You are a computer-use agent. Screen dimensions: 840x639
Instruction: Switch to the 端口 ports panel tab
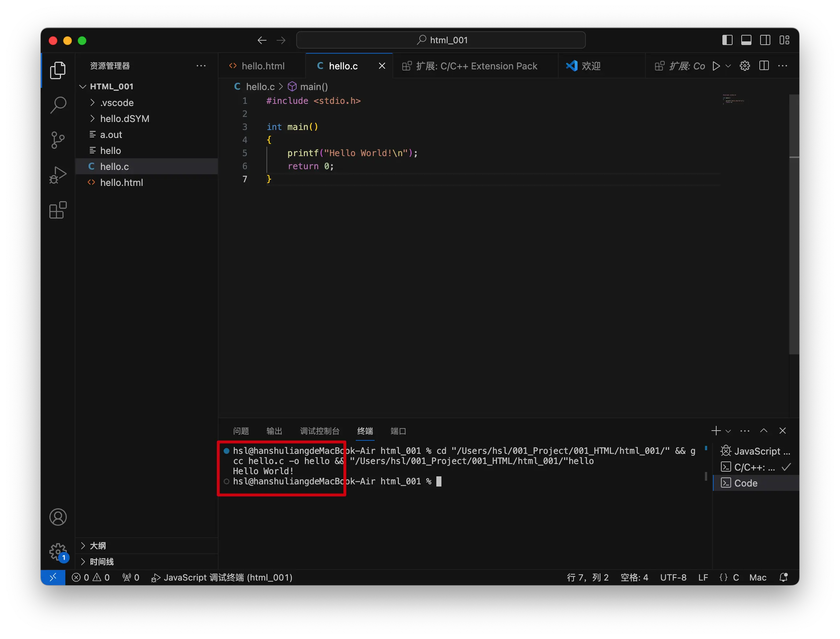[399, 432]
